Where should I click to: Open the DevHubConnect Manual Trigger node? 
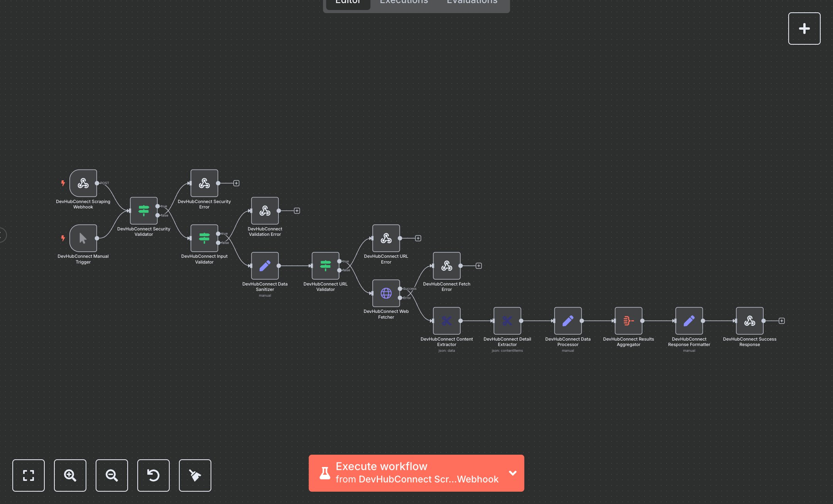point(83,238)
